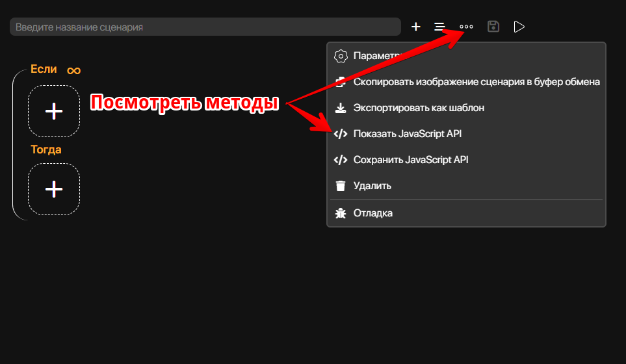Click the plus icon in the top toolbar
The image size is (626, 364).
(416, 27)
